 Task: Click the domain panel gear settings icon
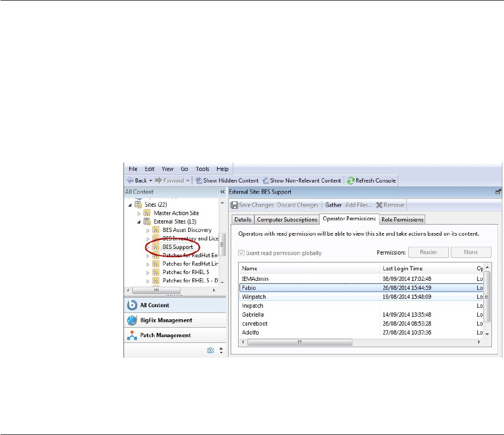210,350
